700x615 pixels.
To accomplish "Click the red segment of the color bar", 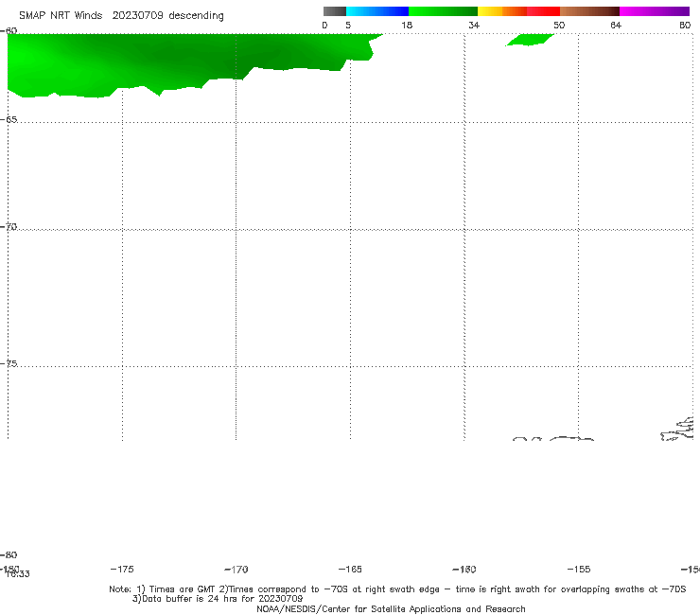I will [543, 11].
